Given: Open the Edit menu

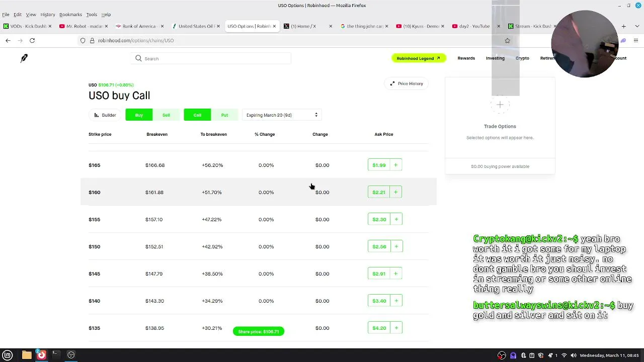Looking at the screenshot, I should (18, 15).
